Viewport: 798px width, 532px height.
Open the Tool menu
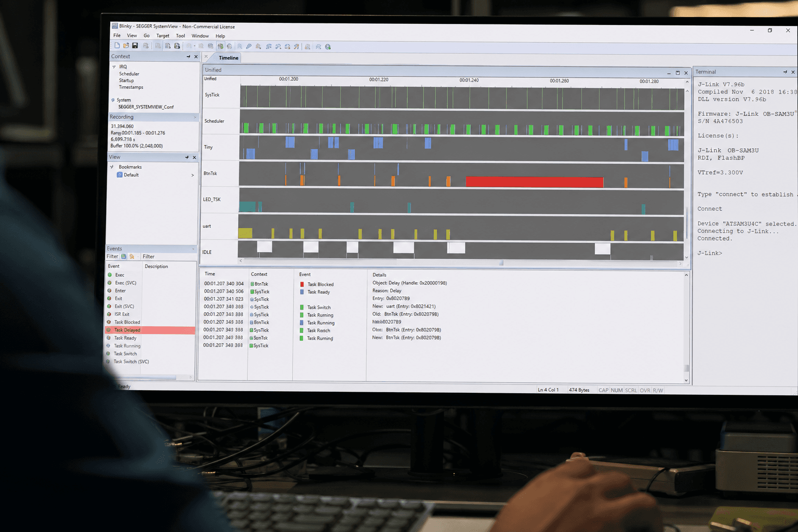click(180, 36)
